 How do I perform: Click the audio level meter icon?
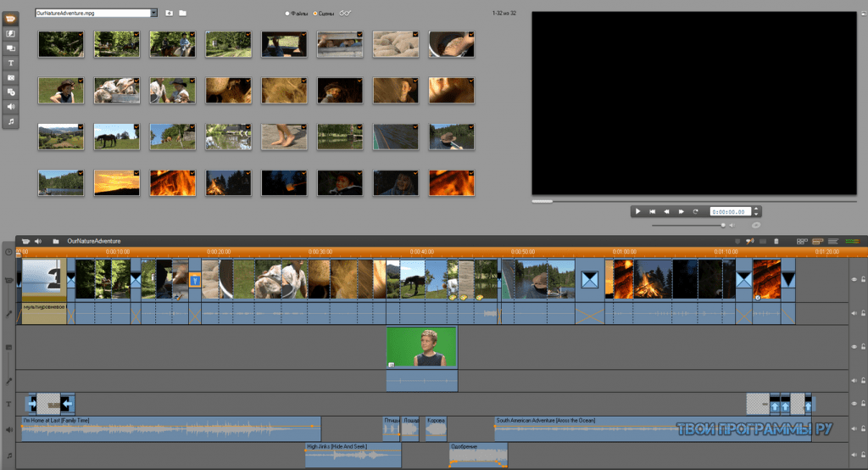852,241
